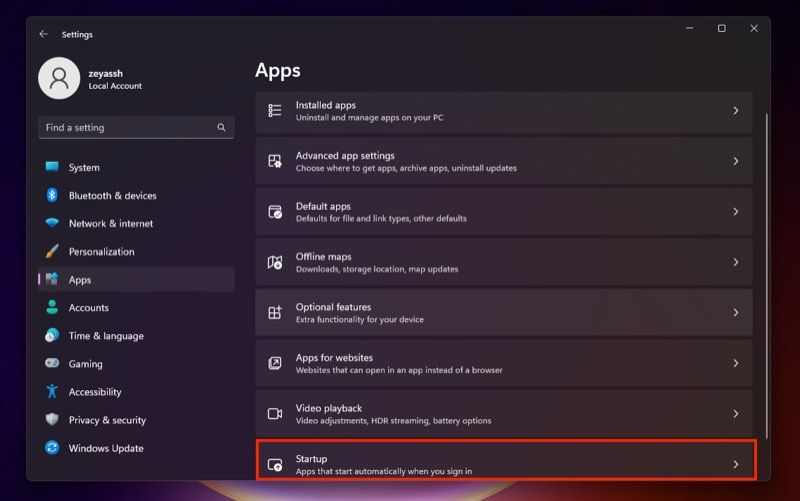Click the Privacy & security shield icon
Image resolution: width=800 pixels, height=501 pixels.
52,420
